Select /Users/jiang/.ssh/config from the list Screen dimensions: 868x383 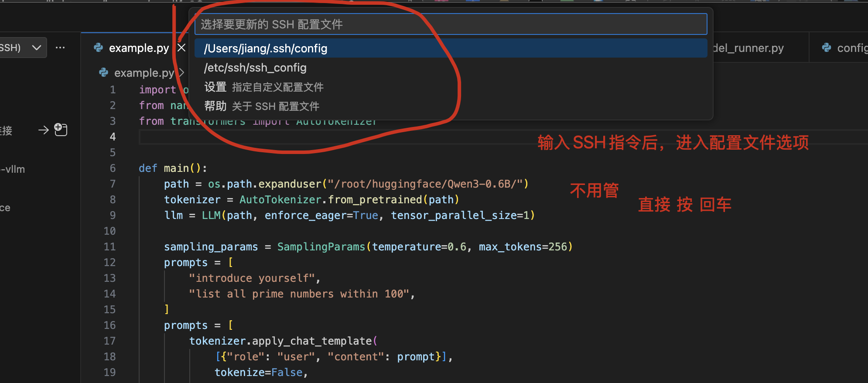(265, 48)
